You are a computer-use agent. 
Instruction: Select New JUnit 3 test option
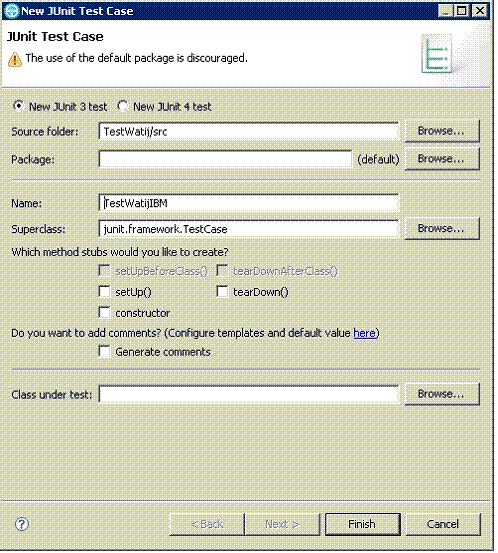pos(18,106)
